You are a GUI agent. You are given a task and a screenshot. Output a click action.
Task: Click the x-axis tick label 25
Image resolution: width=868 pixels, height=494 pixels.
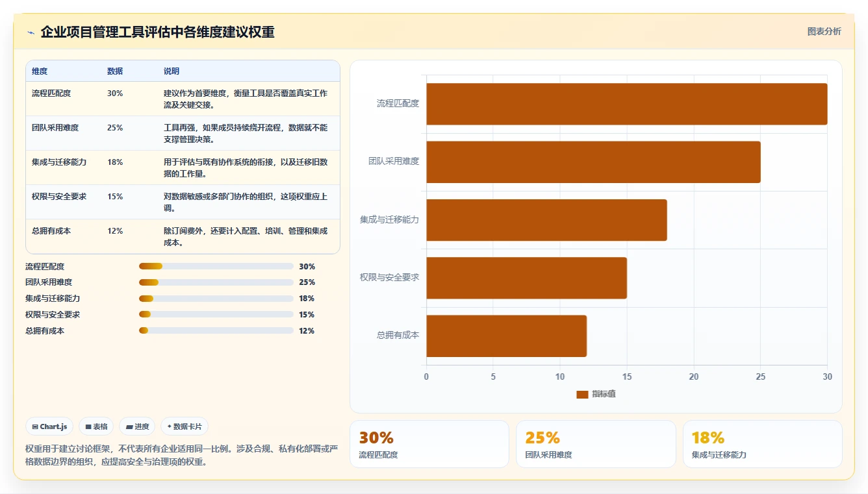[x=760, y=377]
